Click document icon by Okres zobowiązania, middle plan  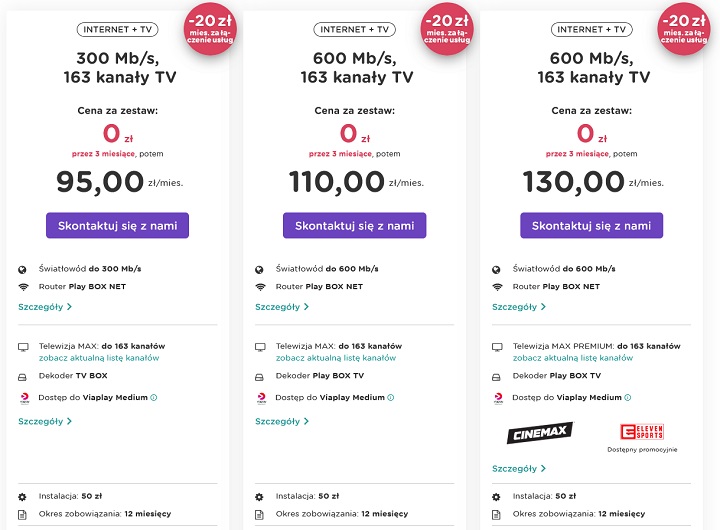pos(260,514)
